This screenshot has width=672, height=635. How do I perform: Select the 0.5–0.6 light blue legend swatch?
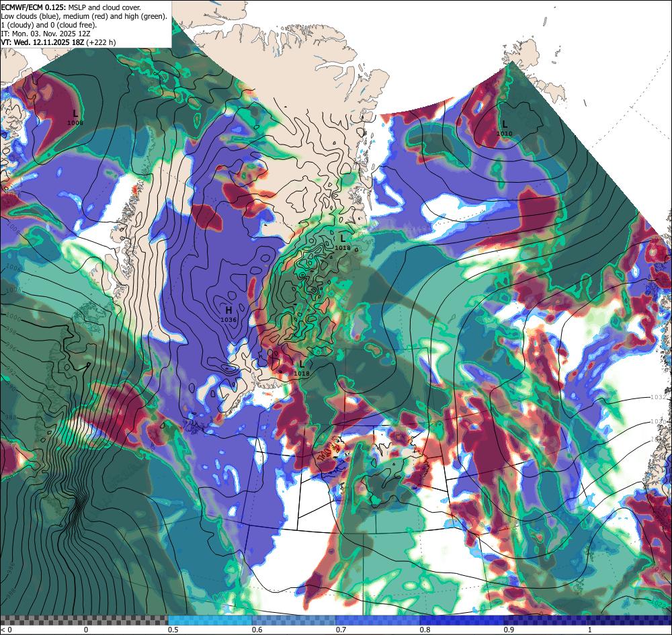click(x=210, y=620)
